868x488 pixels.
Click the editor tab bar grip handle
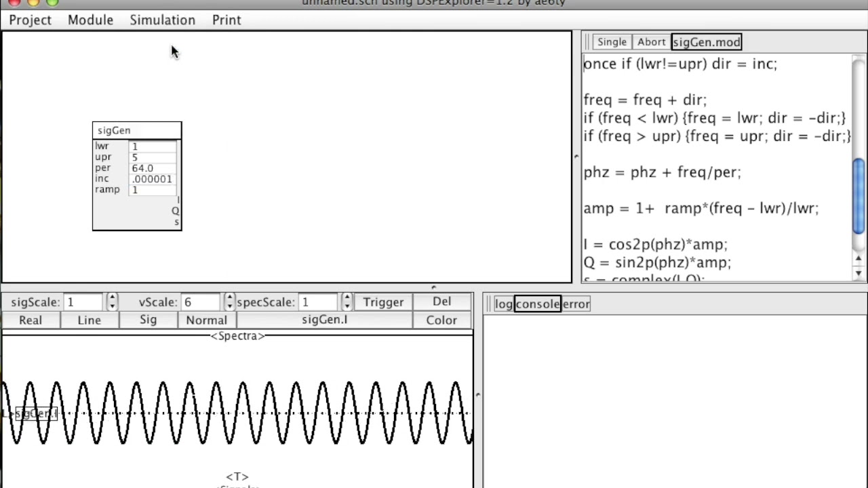[587, 42]
